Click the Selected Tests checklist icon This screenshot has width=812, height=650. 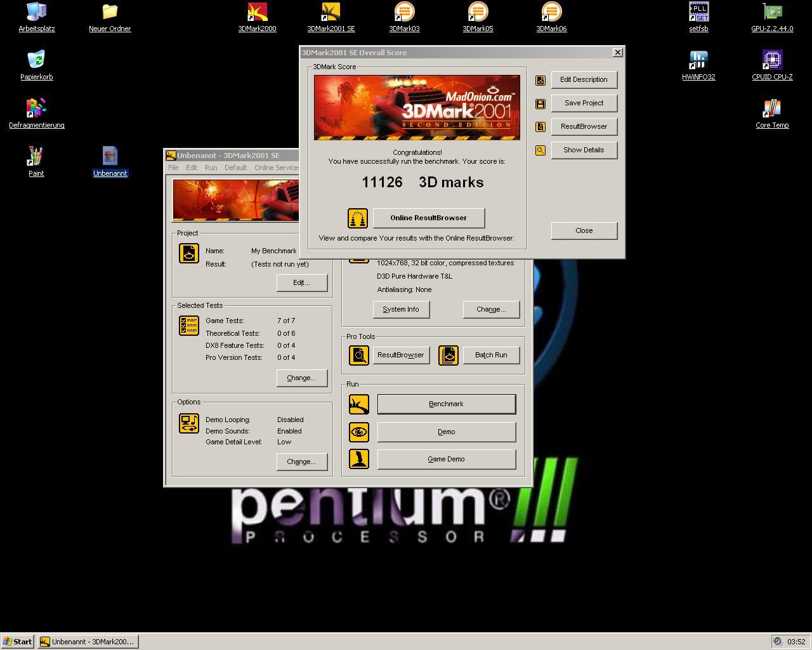(x=189, y=326)
